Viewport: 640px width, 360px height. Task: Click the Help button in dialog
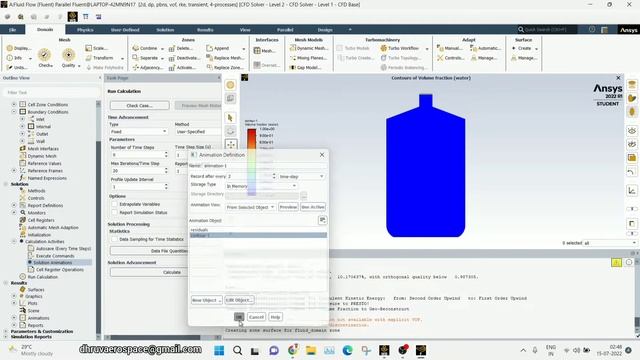pos(276,317)
